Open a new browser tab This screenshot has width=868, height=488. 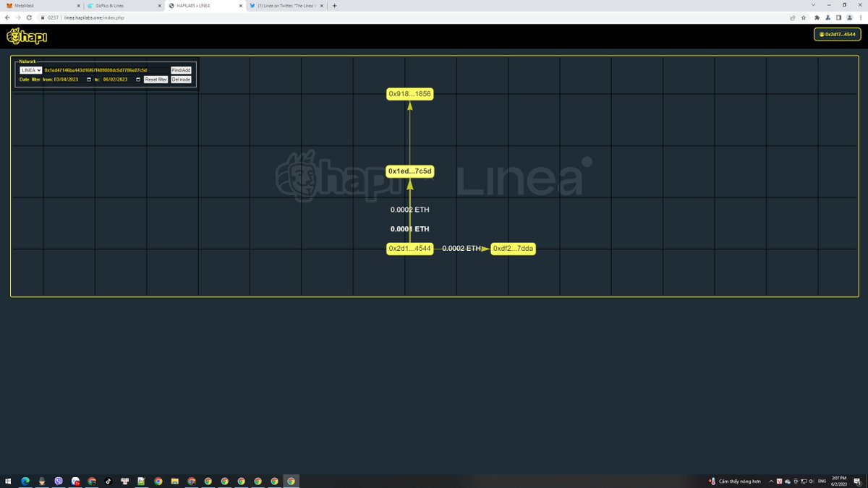point(334,5)
